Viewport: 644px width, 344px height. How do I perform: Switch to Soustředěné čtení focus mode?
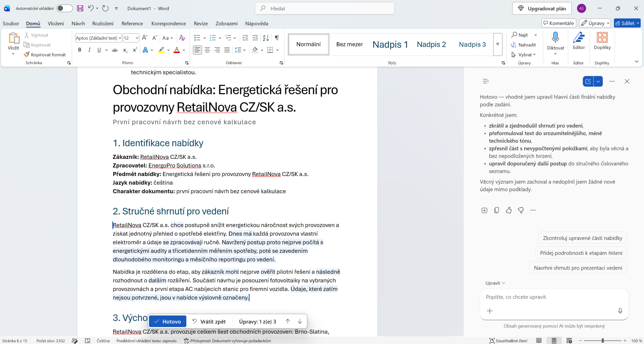pos(508,341)
